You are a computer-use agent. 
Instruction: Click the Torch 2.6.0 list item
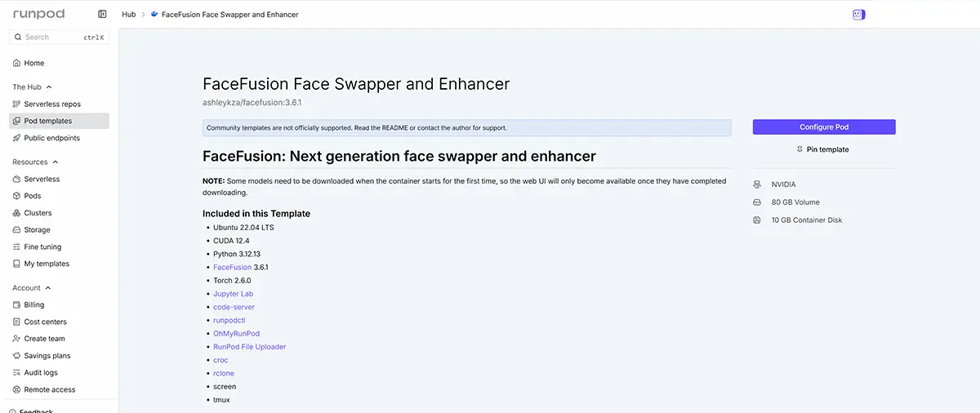pyautogui.click(x=232, y=281)
